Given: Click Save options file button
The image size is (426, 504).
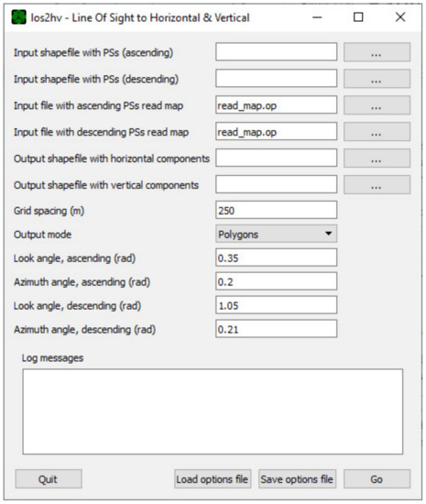Looking at the screenshot, I should pos(297,479).
